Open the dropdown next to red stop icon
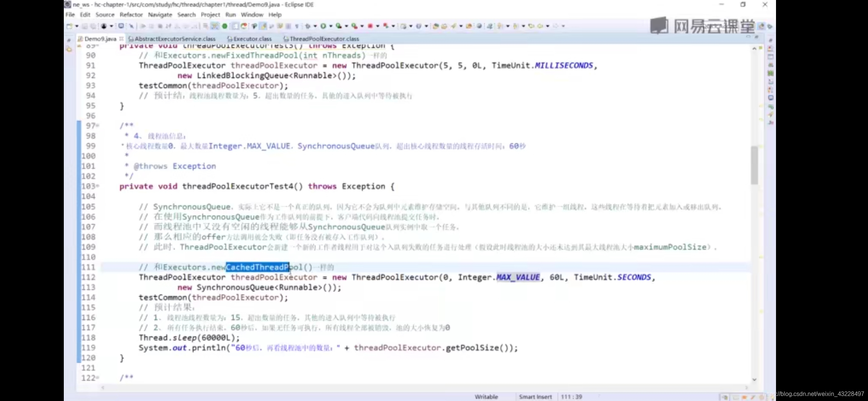The width and height of the screenshot is (868, 401). point(377,26)
